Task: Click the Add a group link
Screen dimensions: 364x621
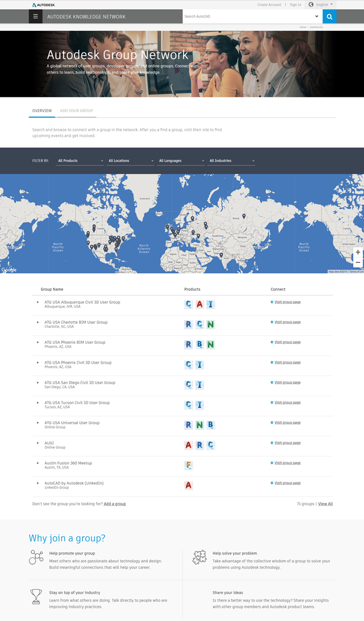Action: (x=115, y=504)
